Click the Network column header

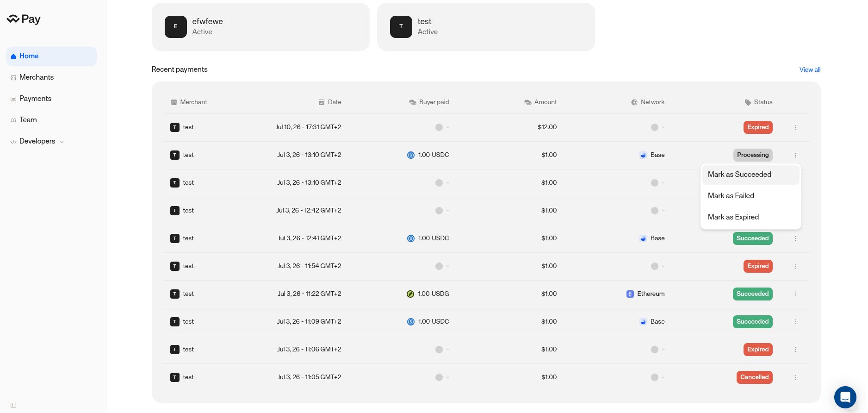point(648,102)
